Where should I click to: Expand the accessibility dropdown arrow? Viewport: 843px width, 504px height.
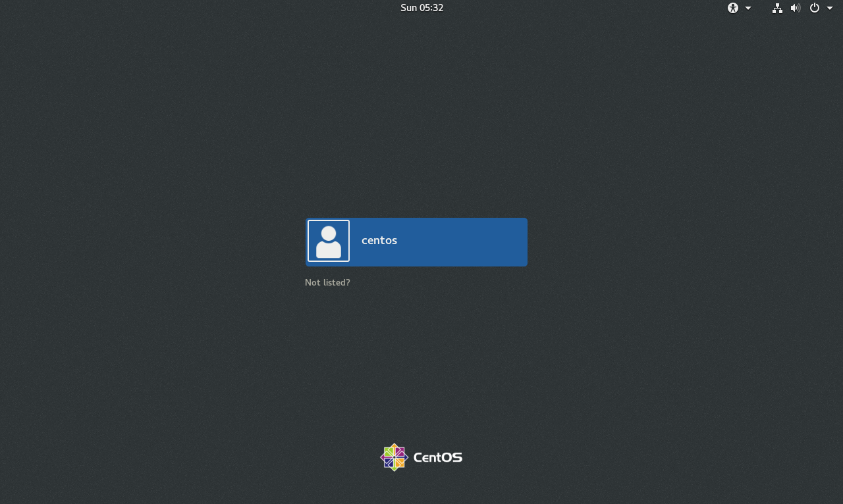[x=748, y=8]
